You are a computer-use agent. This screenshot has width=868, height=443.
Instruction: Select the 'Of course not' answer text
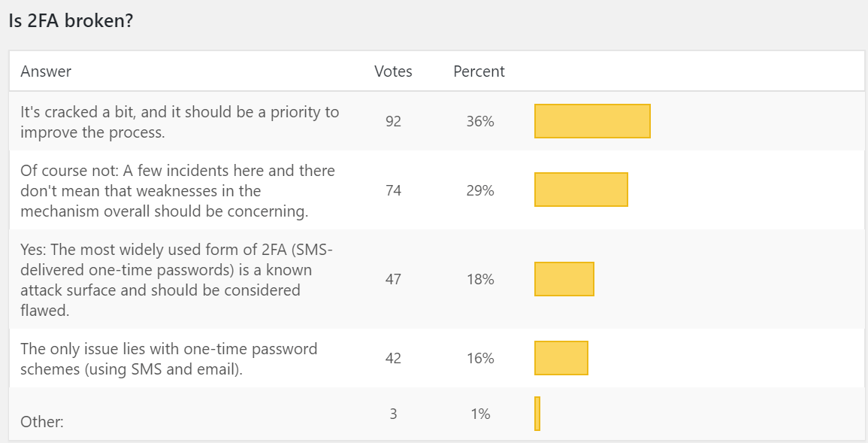177,190
